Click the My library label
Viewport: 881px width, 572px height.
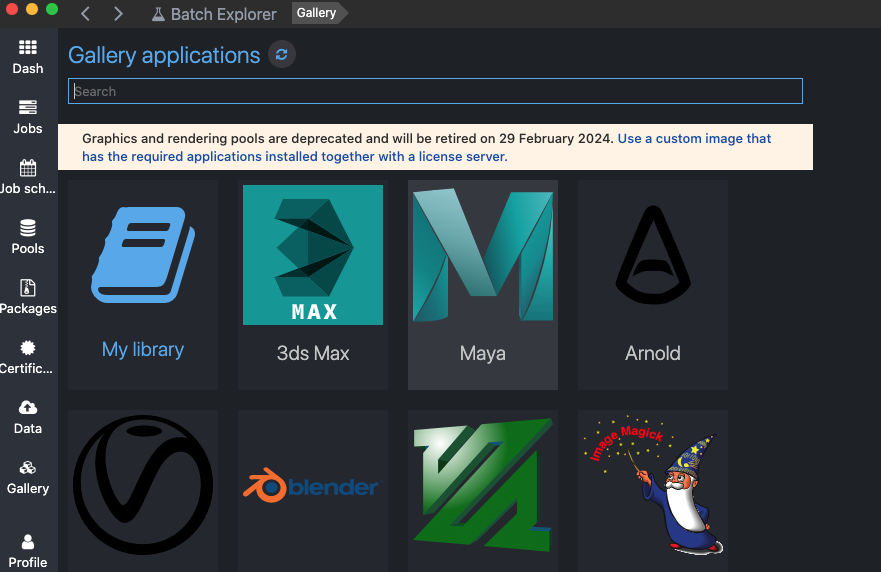pyautogui.click(x=143, y=349)
